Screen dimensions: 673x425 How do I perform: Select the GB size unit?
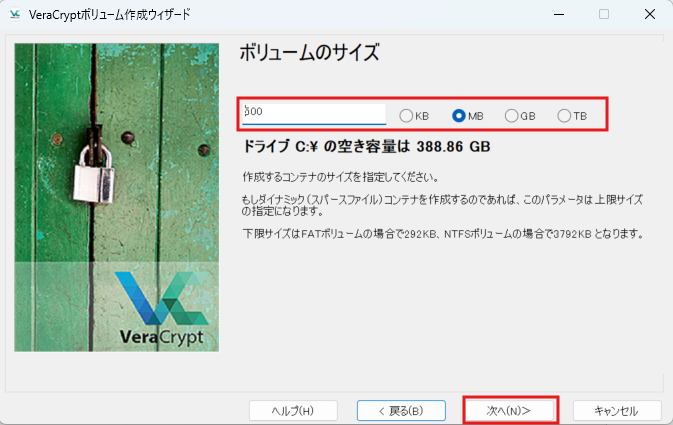coord(520,116)
